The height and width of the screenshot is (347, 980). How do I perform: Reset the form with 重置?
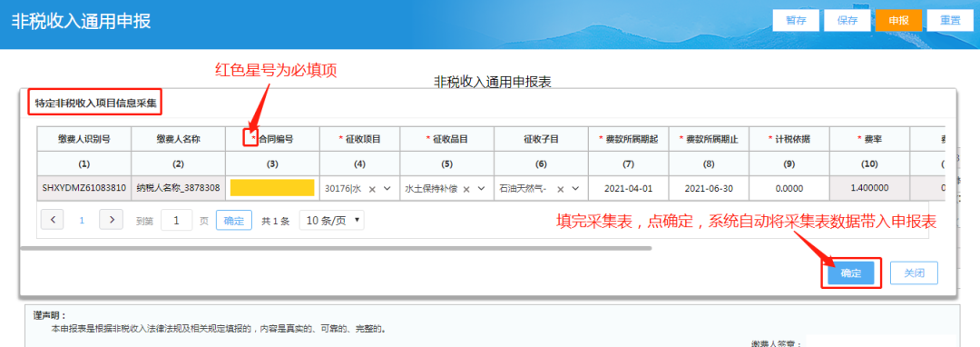click(x=950, y=20)
